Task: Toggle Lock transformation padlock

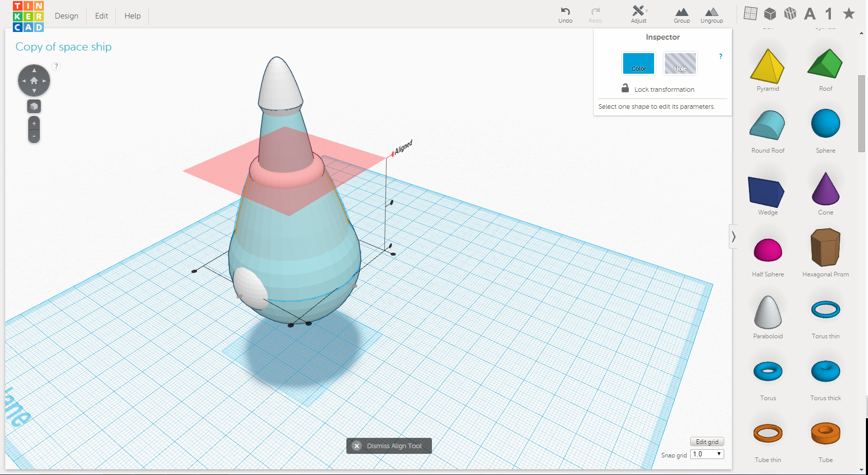Action: coord(625,88)
